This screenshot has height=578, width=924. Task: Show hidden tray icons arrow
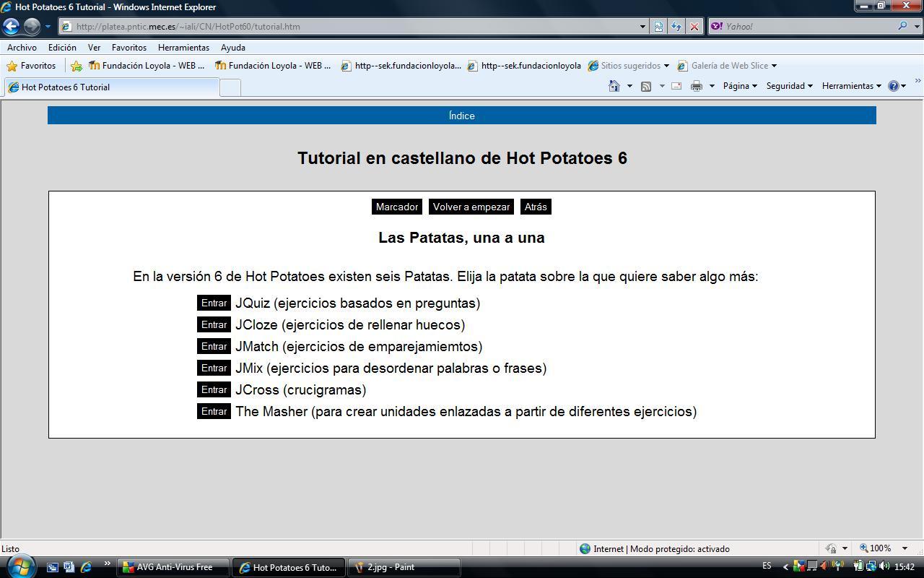click(x=785, y=567)
